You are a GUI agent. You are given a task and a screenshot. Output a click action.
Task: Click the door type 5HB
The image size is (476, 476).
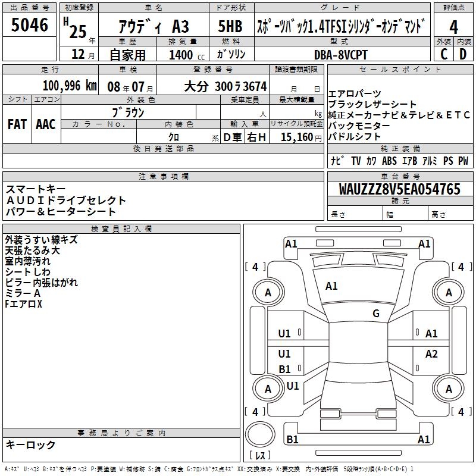(230, 26)
